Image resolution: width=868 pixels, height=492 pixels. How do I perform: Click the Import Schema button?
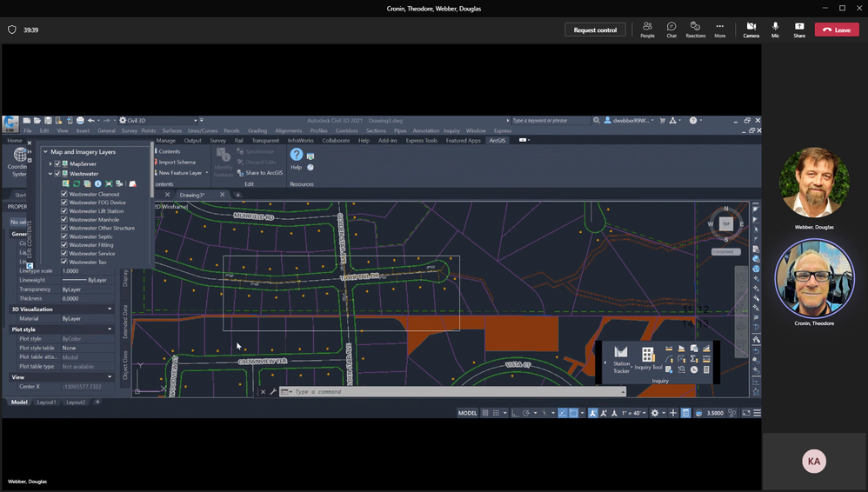point(177,163)
